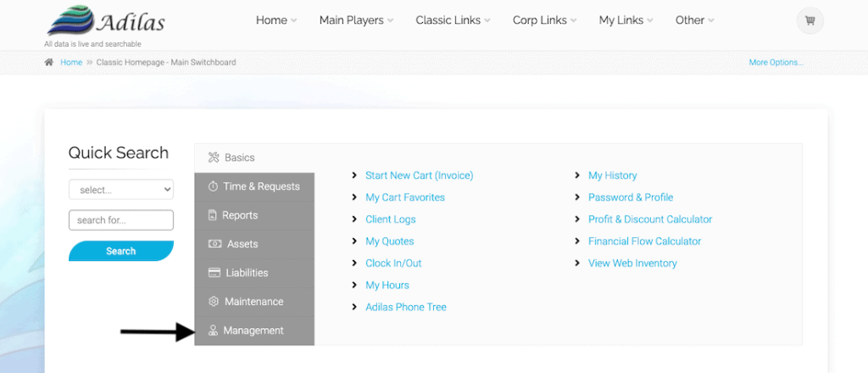The width and height of the screenshot is (868, 373).
Task: Click the arrow bullet beside View Web Inventory
Action: (x=577, y=264)
